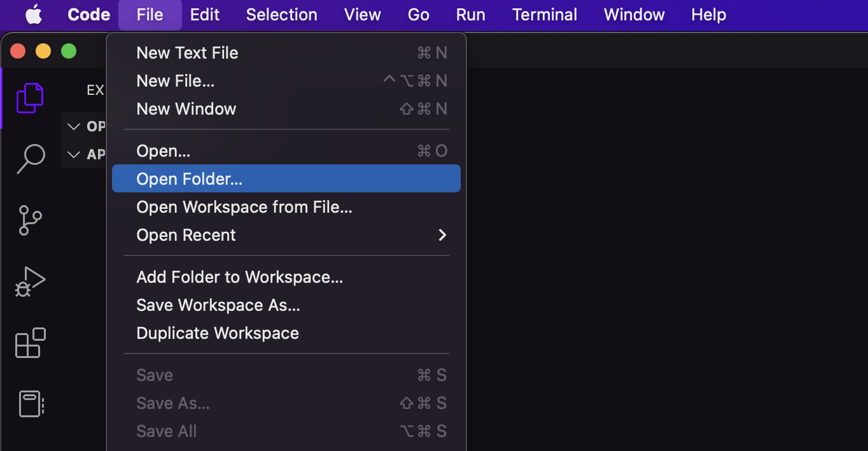Open the Source Control view

pyautogui.click(x=29, y=220)
